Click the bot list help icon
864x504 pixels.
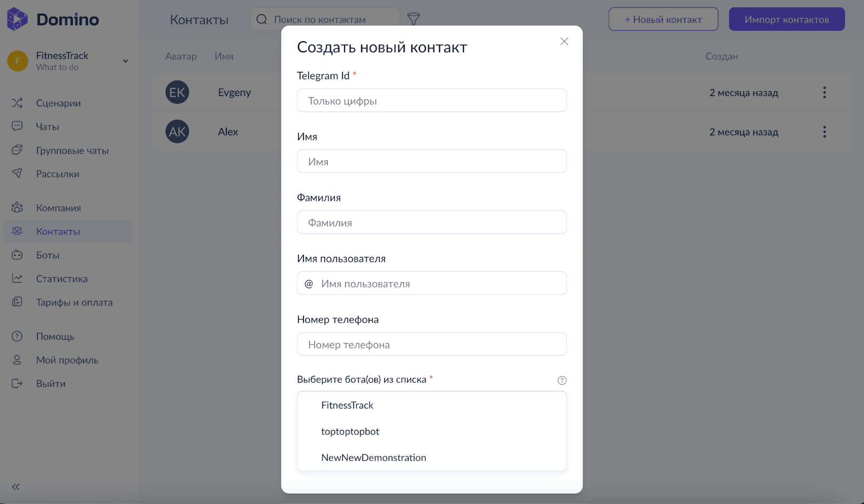[562, 380]
